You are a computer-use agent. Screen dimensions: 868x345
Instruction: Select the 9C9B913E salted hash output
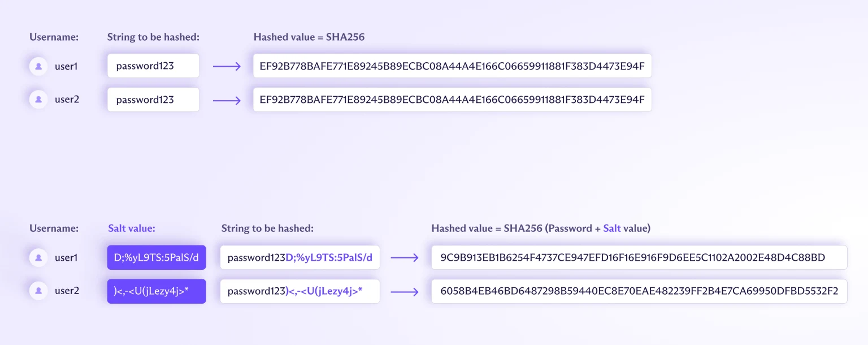(639, 258)
